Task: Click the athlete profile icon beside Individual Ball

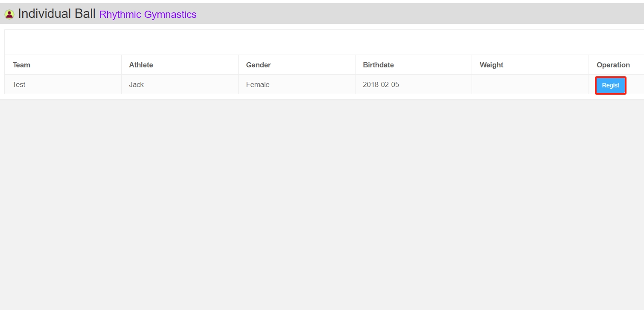Action: [9, 14]
